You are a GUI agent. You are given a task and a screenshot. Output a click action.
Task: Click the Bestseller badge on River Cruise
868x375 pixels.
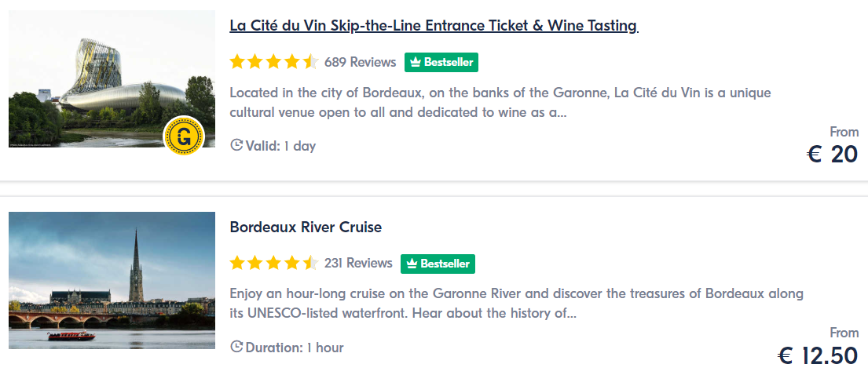pos(438,264)
